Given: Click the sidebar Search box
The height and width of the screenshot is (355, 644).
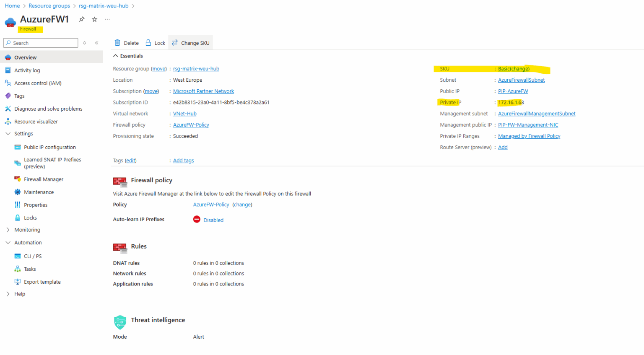Looking at the screenshot, I should pyautogui.click(x=40, y=42).
